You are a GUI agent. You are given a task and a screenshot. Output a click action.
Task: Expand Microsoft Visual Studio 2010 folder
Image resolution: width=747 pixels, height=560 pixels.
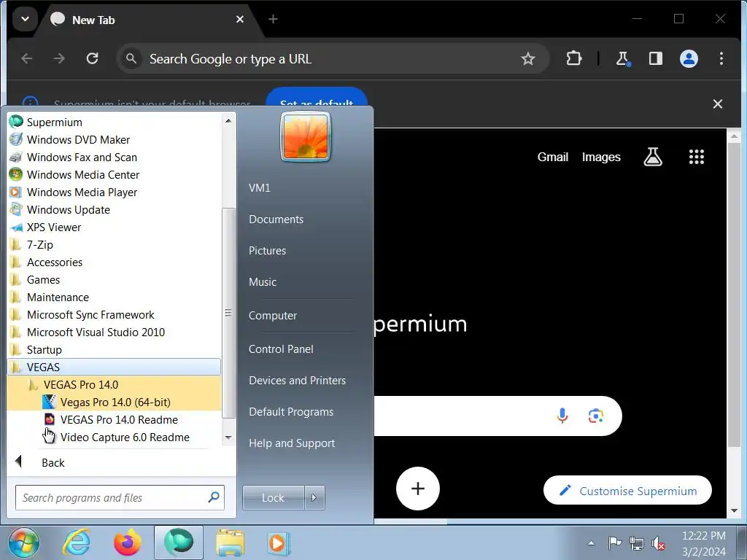[115, 332]
